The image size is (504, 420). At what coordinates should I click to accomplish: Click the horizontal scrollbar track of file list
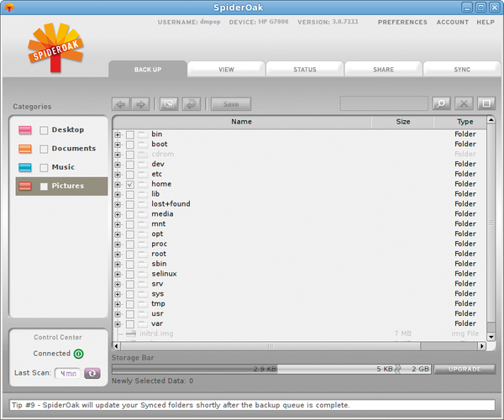(299, 346)
